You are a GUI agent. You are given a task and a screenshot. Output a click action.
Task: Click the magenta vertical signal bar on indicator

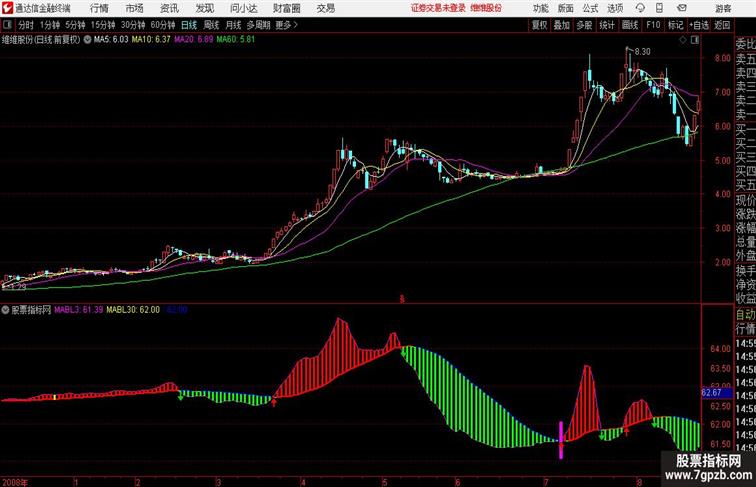click(x=561, y=440)
